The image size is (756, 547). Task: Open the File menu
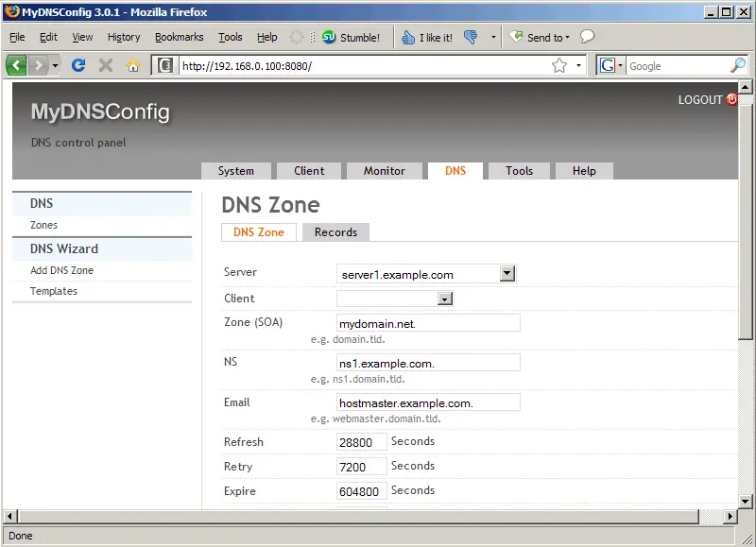click(x=17, y=37)
